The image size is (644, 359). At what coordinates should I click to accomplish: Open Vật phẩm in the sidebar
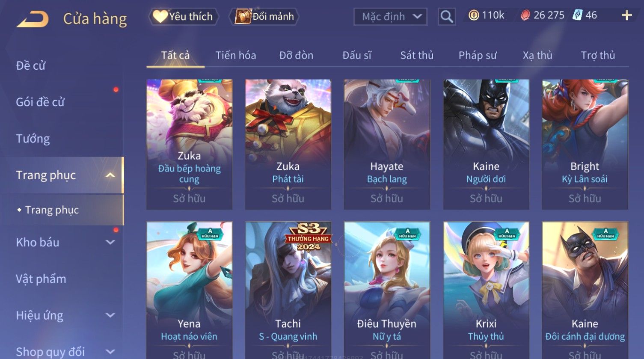tap(41, 279)
